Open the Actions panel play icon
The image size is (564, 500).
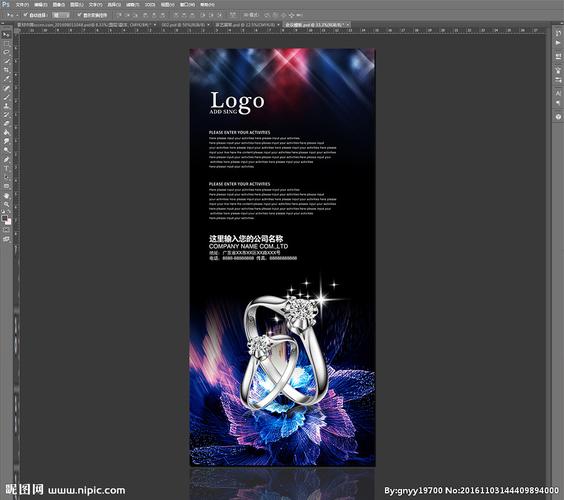(x=558, y=43)
